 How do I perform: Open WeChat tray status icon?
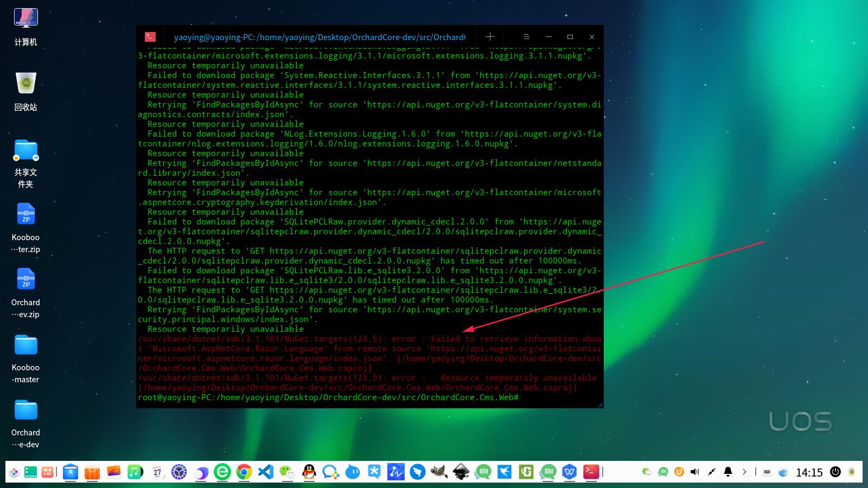click(x=646, y=472)
